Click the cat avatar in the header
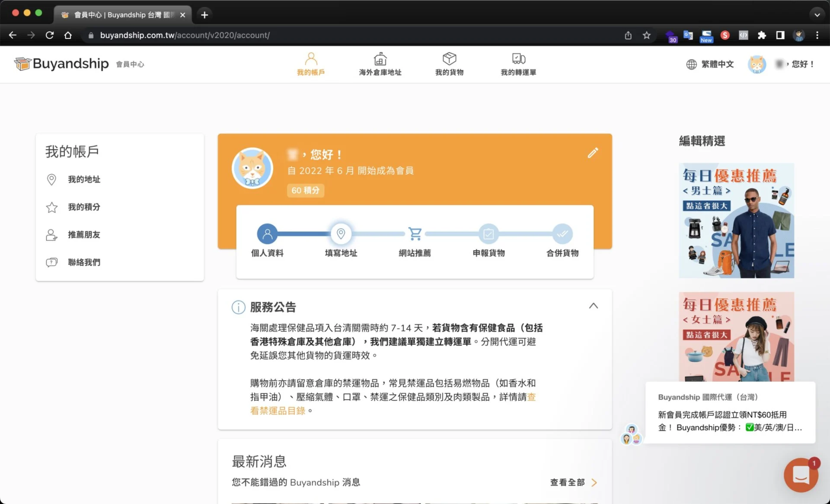This screenshot has width=830, height=504. point(757,64)
